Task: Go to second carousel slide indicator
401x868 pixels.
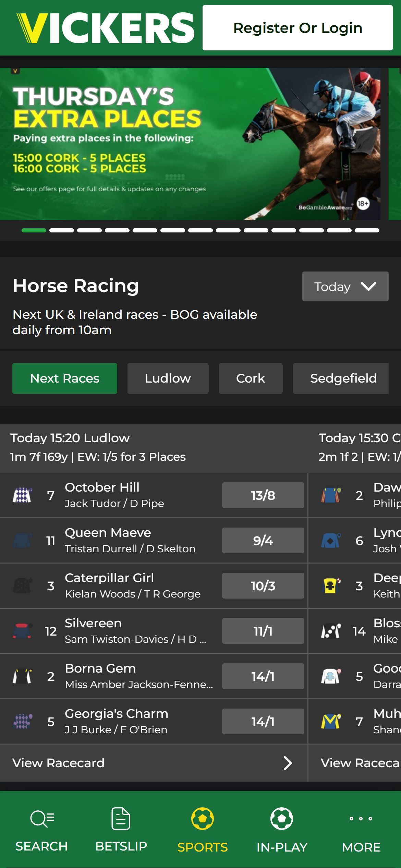Action: (62, 230)
